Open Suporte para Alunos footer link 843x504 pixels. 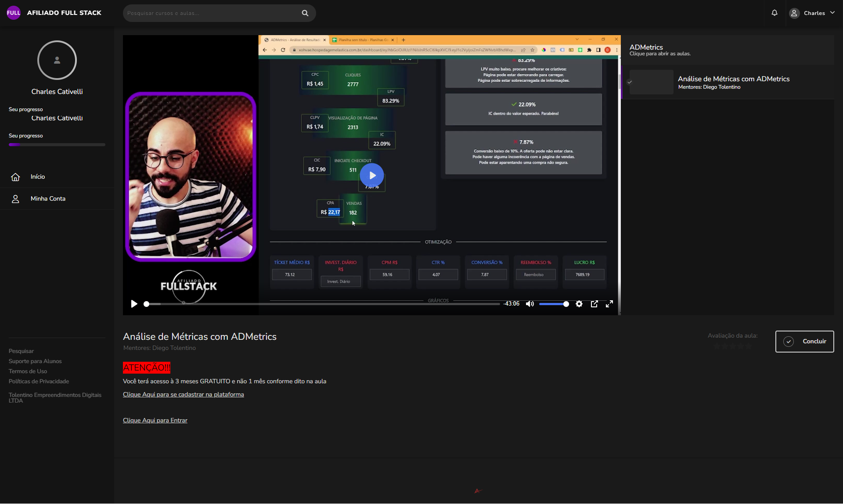[35, 361]
